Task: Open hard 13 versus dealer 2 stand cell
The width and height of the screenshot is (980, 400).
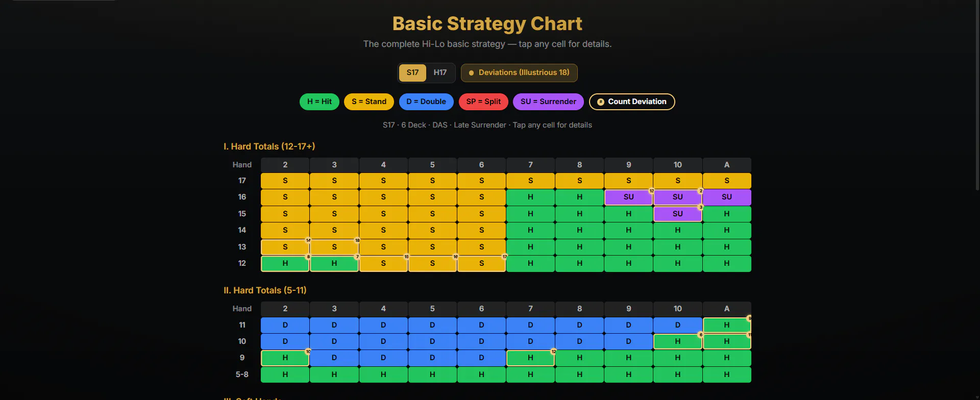Action: [x=285, y=247]
